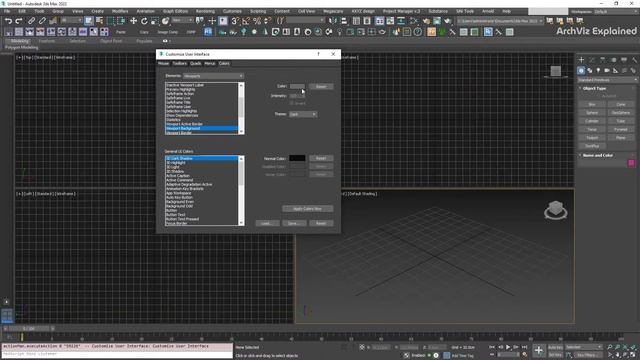Toggle the Percent Snap icon
The image size is (640, 360).
click(x=257, y=20)
